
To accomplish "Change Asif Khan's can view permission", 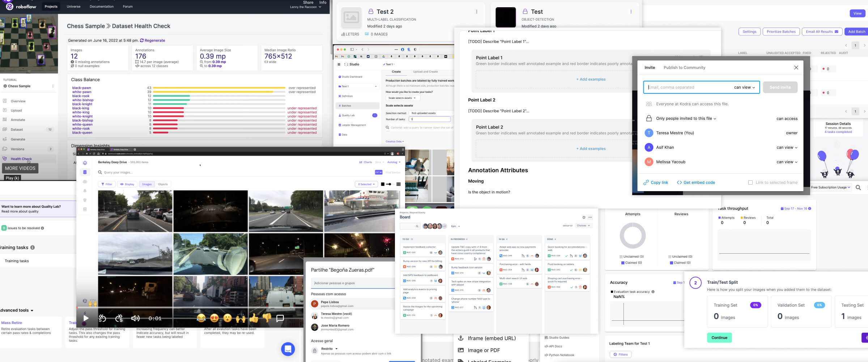I will pos(787,147).
